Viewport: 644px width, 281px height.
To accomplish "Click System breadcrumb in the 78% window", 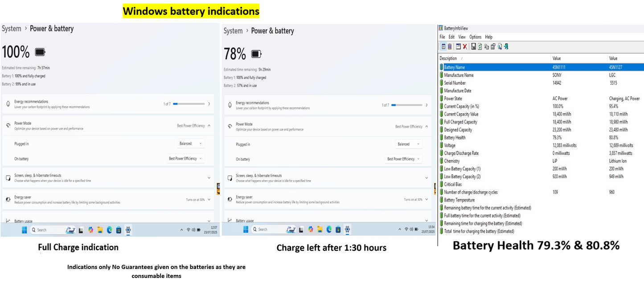I will coord(233,31).
